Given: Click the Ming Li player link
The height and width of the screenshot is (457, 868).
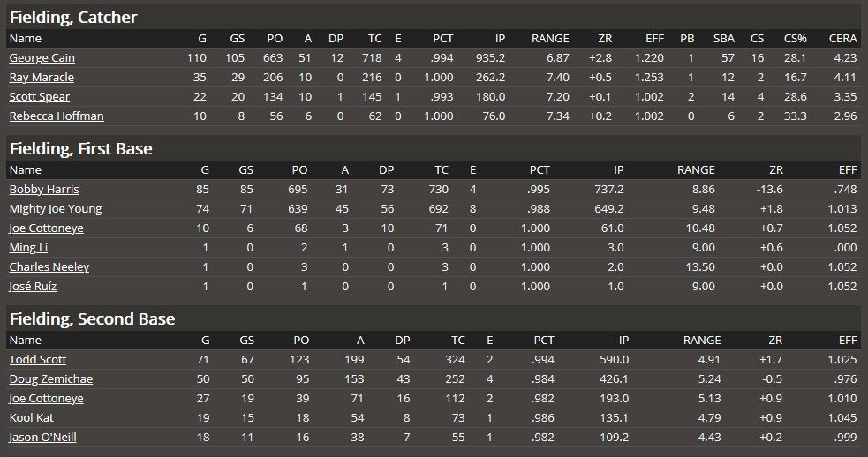Looking at the screenshot, I should tap(28, 248).
